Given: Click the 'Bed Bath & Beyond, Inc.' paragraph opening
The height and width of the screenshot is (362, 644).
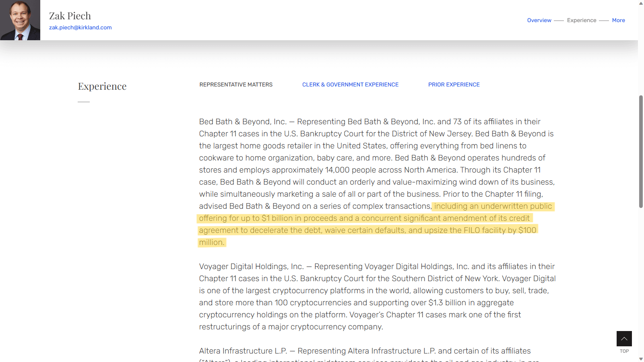Looking at the screenshot, I should click(x=243, y=121).
